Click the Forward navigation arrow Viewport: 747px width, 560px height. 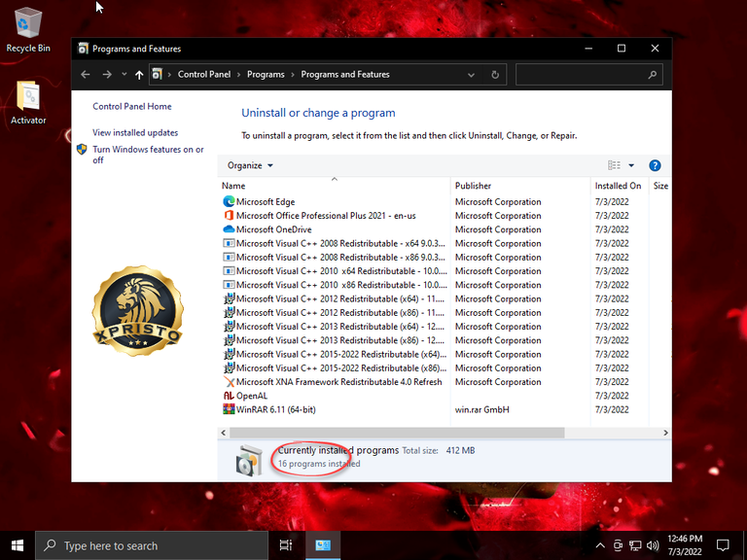[107, 74]
